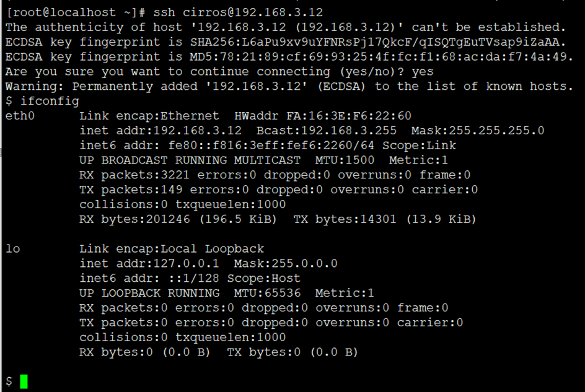This screenshot has width=585, height=392.
Task: Click inet addr:127.0.0.1 loopback address
Action: click(149, 263)
